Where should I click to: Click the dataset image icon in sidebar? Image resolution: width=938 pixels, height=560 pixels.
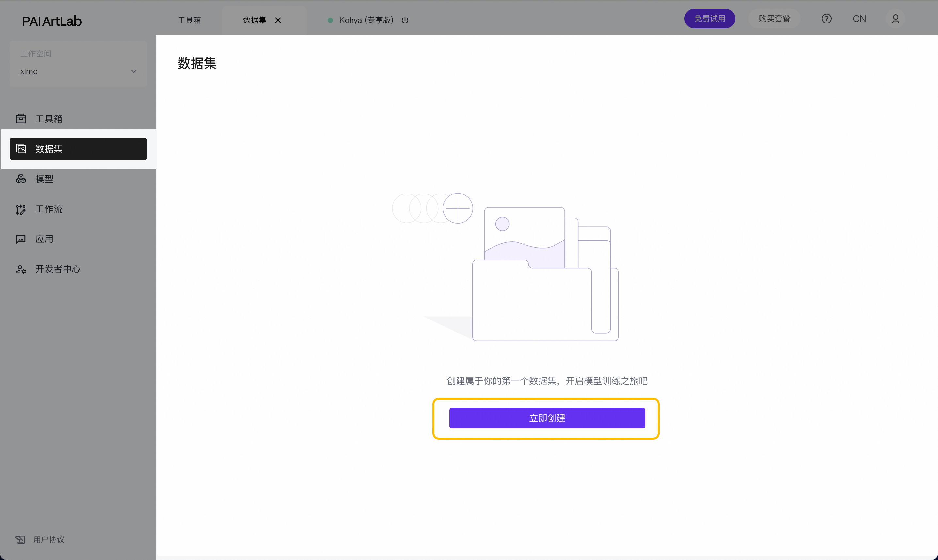(x=21, y=149)
